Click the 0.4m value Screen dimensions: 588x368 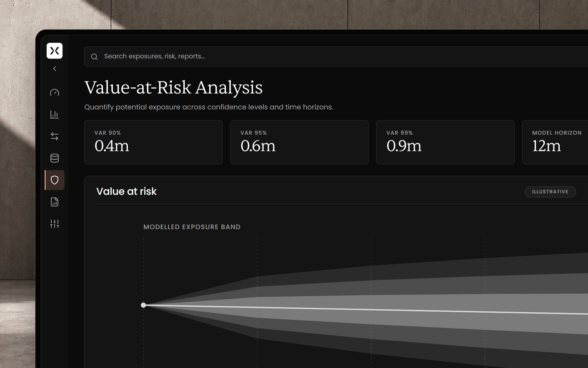[112, 146]
